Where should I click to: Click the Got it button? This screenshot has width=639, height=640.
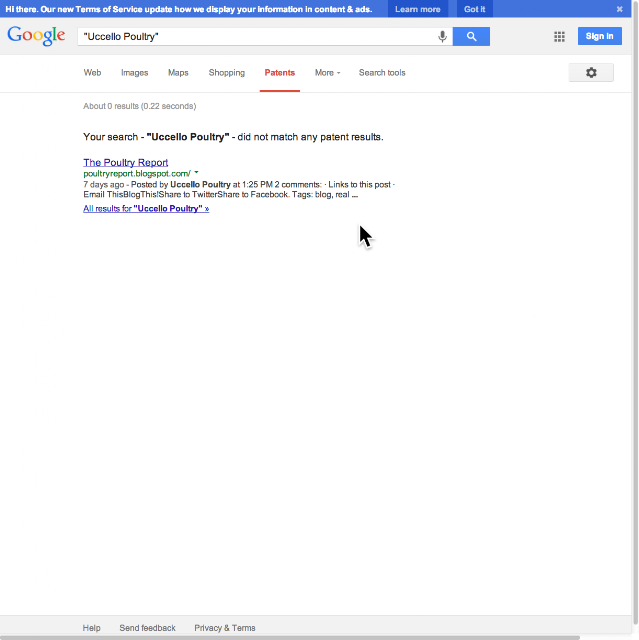pos(474,9)
